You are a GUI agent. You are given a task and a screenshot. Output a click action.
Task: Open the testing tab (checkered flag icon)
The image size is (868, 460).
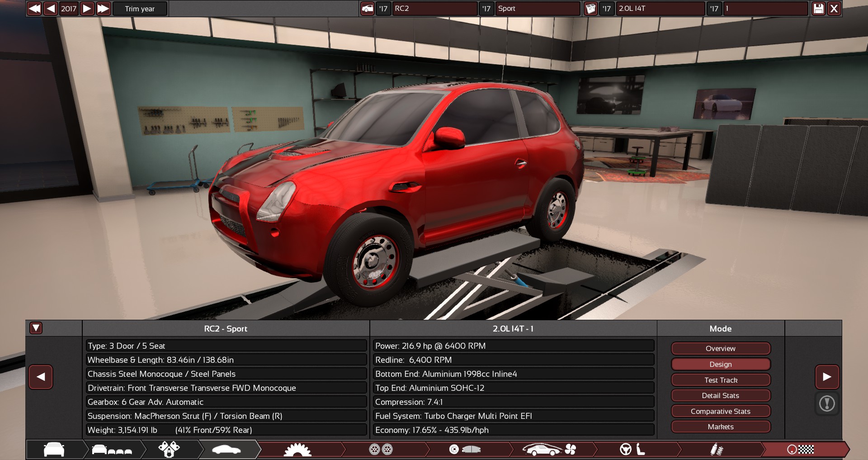801,450
